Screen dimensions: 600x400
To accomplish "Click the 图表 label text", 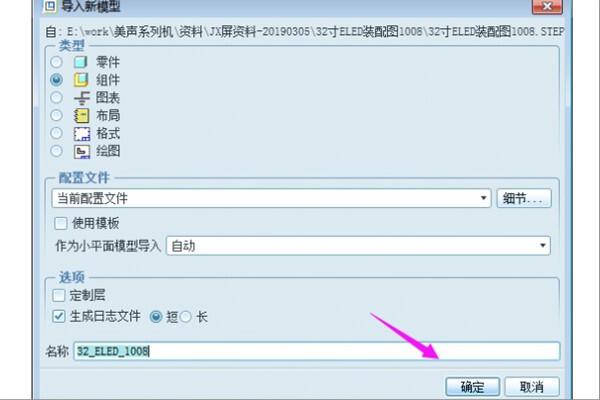I will [x=108, y=98].
